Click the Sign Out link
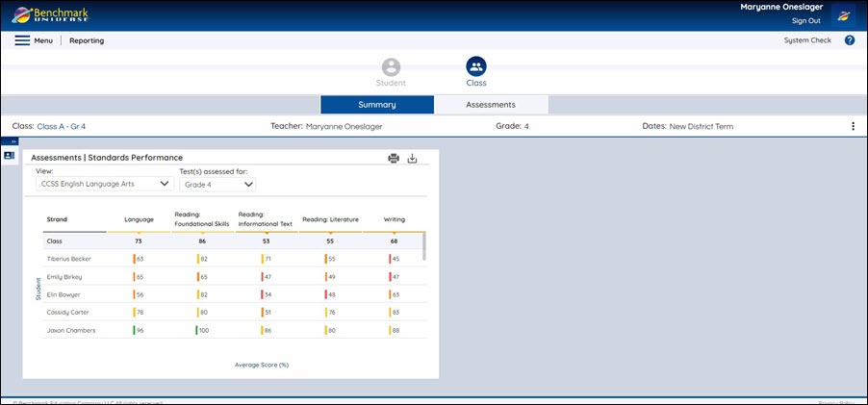Image resolution: width=868 pixels, height=405 pixels. coord(806,21)
